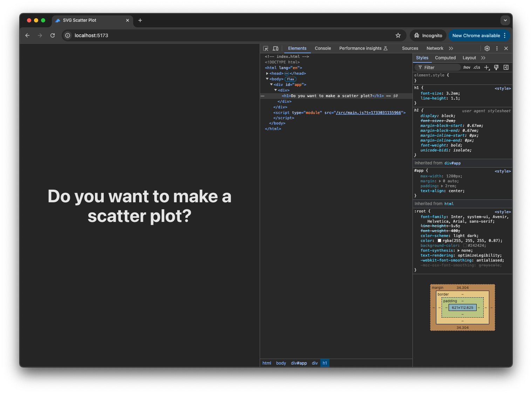Click the Incognito indicator
The height and width of the screenshot is (393, 532).
click(x=428, y=35)
